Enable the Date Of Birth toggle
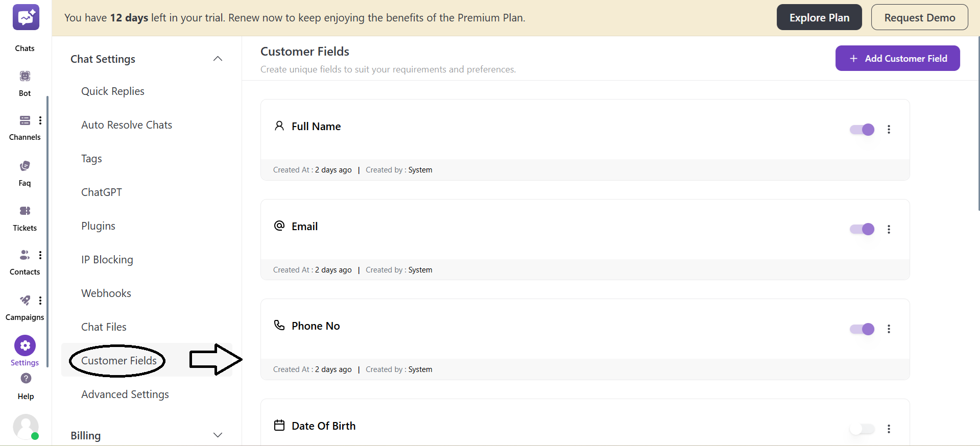Viewport: 980px width, 446px height. 861,429
